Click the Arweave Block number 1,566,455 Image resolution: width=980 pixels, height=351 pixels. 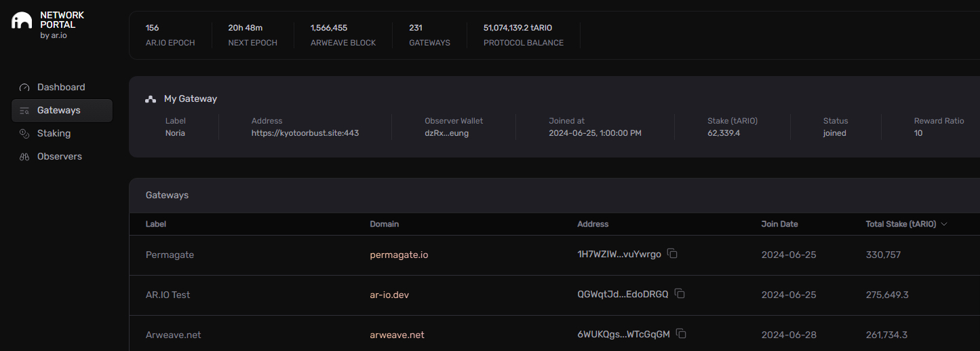329,28
